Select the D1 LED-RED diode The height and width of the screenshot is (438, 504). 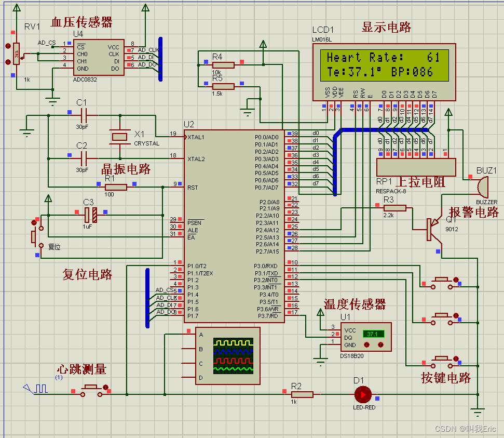pos(363,394)
